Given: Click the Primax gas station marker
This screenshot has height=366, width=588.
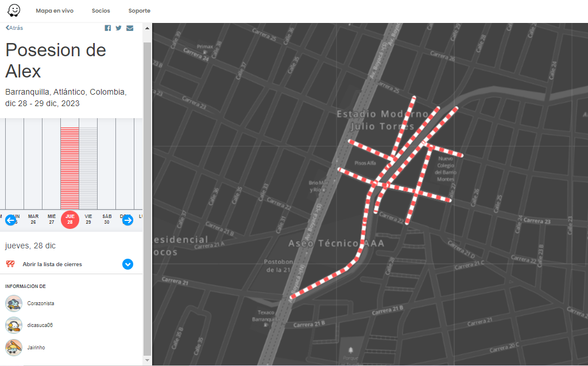Looking at the screenshot, I should tap(205, 52).
